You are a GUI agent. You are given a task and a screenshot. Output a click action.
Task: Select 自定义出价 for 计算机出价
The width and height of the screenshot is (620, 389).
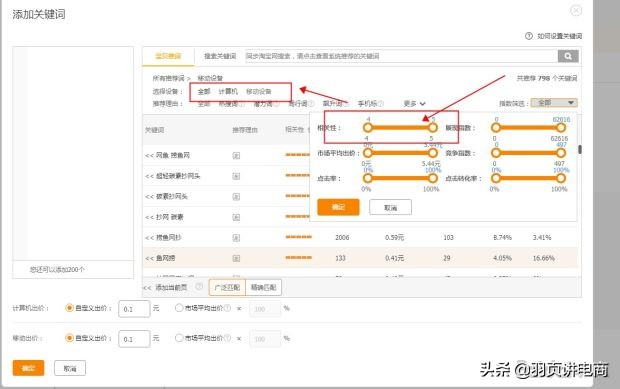[x=69, y=308]
